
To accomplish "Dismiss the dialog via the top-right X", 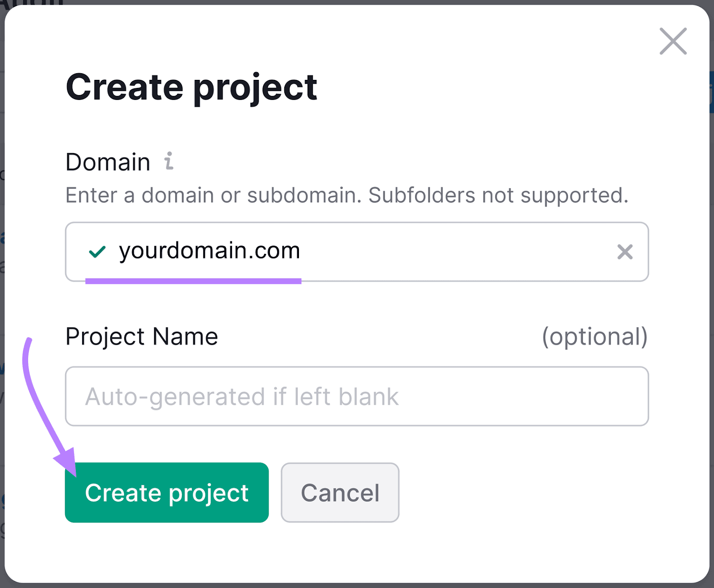I will [672, 41].
